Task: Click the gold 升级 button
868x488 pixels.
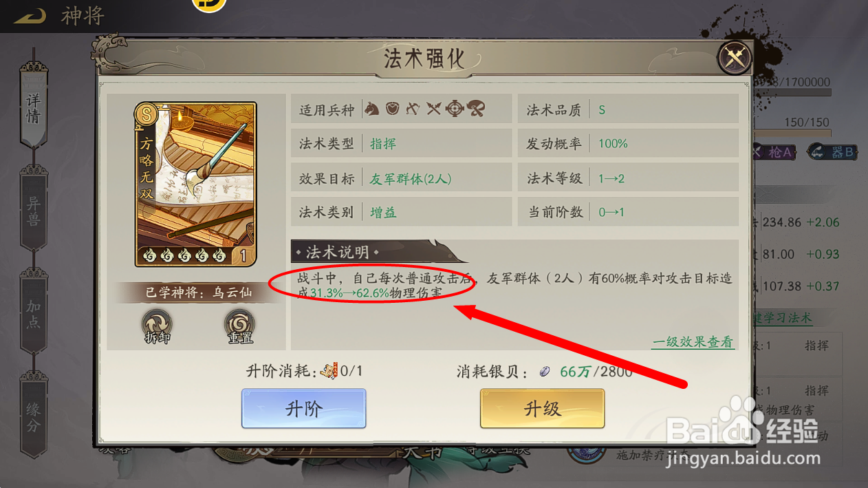Action: pyautogui.click(x=542, y=409)
